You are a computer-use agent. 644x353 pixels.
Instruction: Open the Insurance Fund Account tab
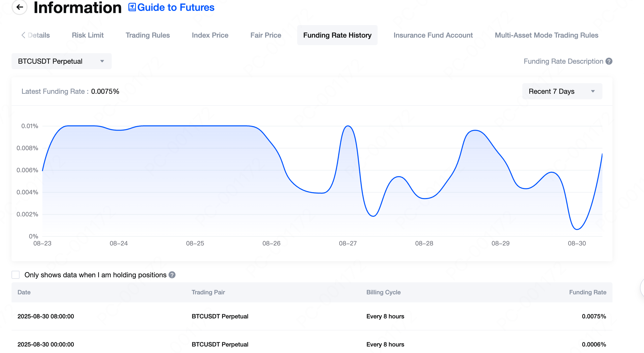pos(433,35)
